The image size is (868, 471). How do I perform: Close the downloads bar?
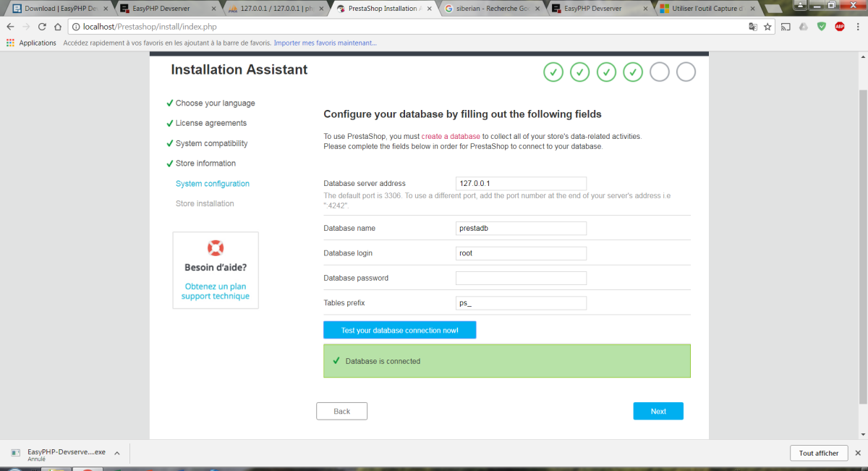[857, 453]
